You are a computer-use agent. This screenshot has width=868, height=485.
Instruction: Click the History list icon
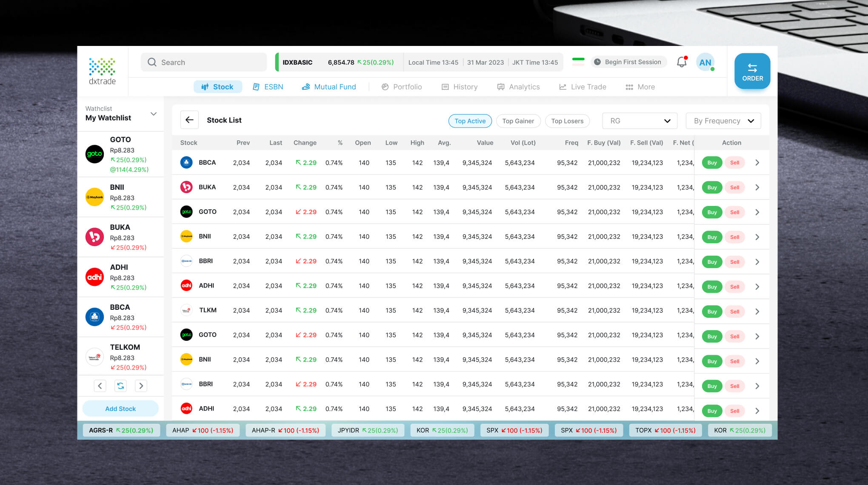click(x=445, y=87)
